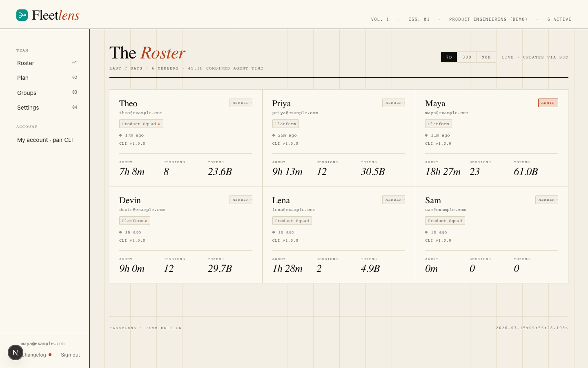588x368 pixels.
Task: Click the 6 ACTIVE header label
Action: (x=559, y=19)
